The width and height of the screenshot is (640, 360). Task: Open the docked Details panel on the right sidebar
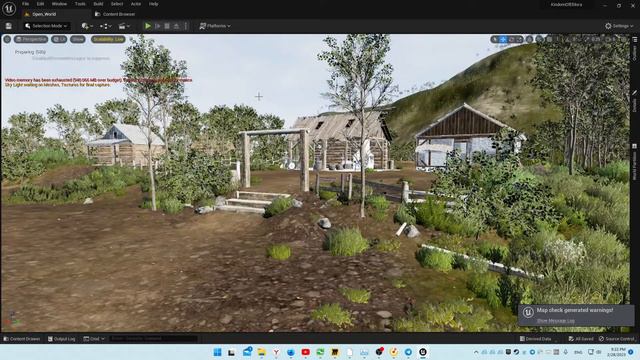635,101
